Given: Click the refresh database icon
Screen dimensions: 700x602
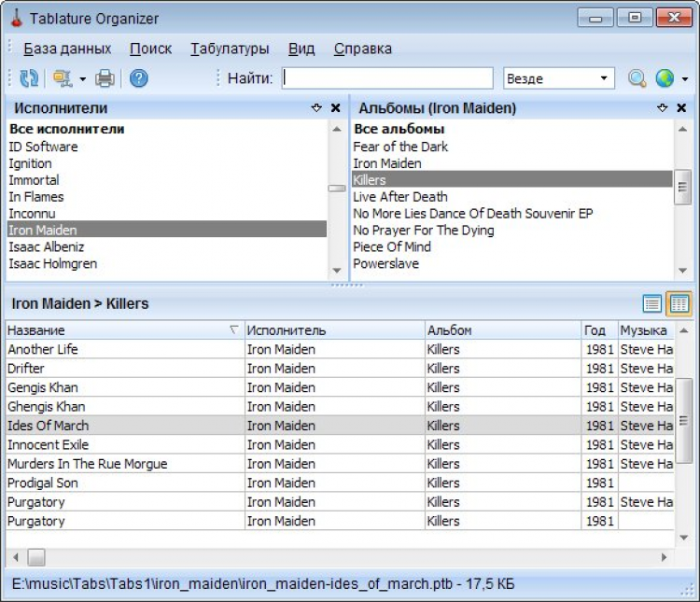Looking at the screenshot, I should (30, 78).
